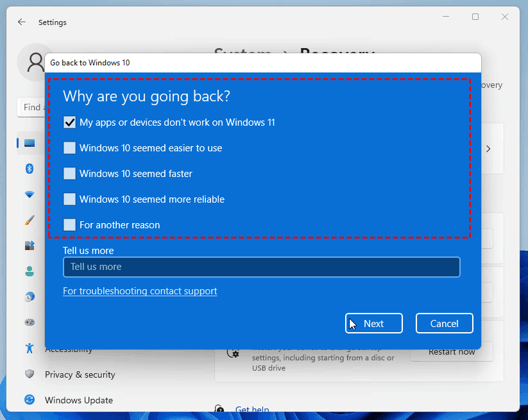
Task: Check 'Windows 10 seemed easier to use'
Action: 69,147
